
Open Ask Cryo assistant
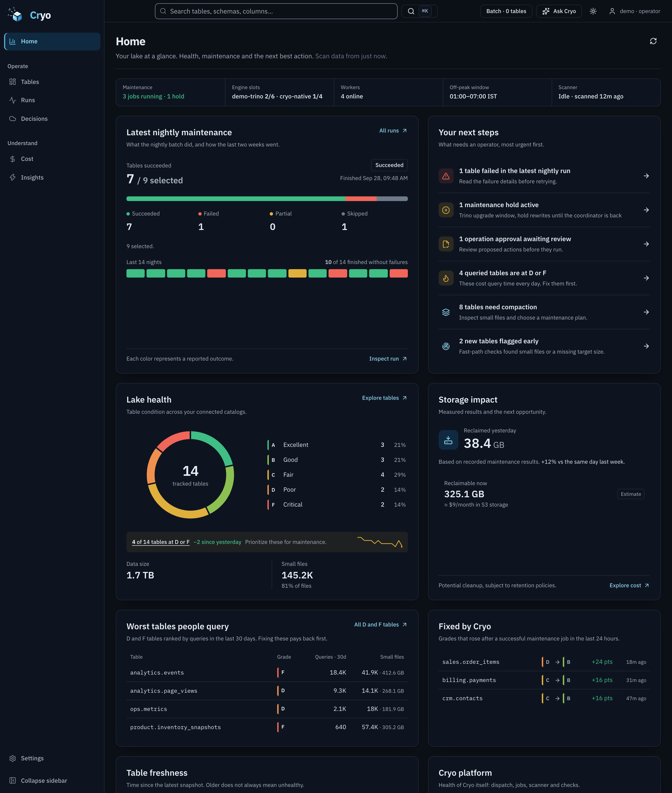[x=559, y=11]
